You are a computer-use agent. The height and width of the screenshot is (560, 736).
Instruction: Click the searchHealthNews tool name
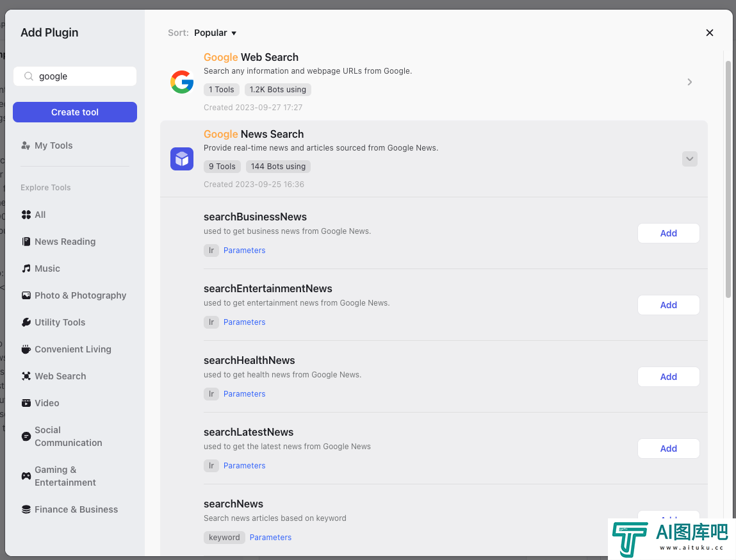tap(249, 361)
